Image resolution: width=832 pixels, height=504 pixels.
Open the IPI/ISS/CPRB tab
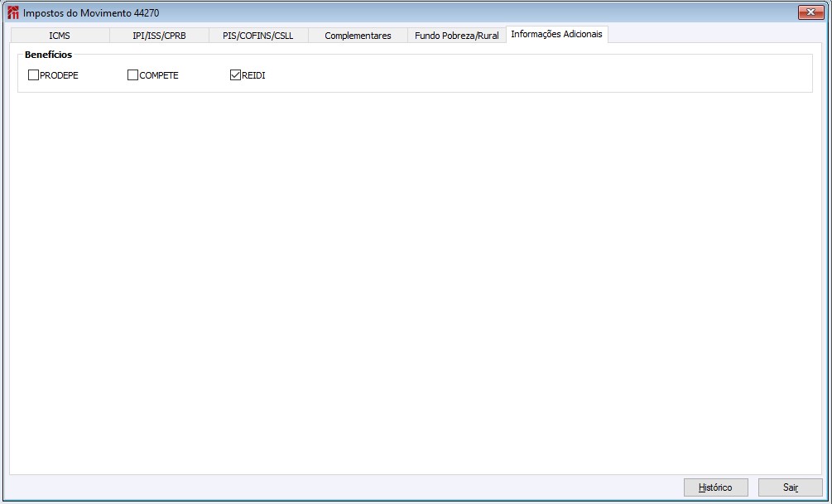click(x=159, y=36)
